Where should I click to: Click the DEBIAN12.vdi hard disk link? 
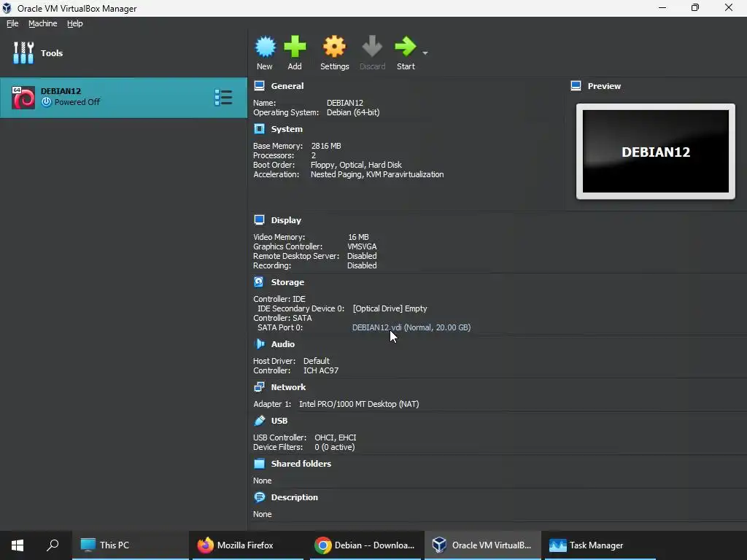[x=411, y=327]
